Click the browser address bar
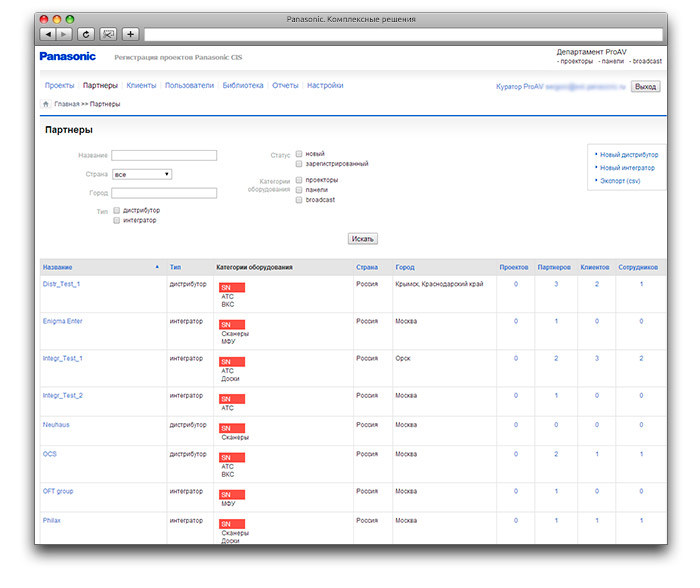Image resolution: width=700 pixels, height=588 pixels. coord(403,34)
